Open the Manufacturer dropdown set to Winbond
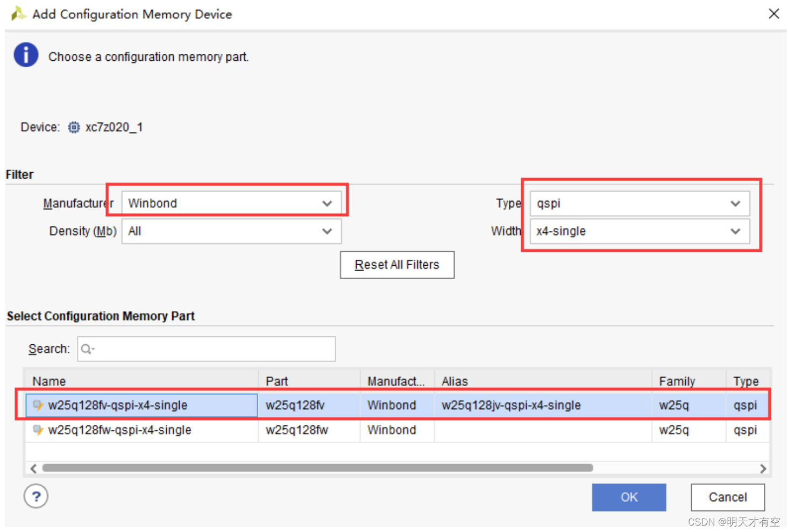Image resolution: width=788 pixels, height=532 pixels. tap(231, 203)
